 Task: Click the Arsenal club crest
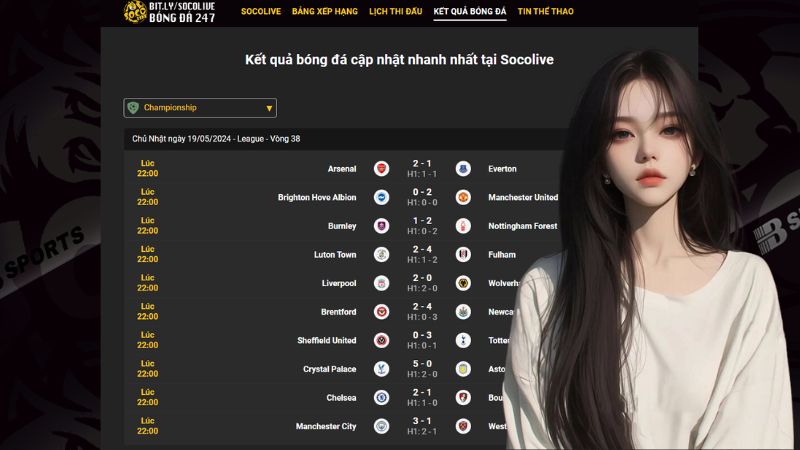pos(381,168)
